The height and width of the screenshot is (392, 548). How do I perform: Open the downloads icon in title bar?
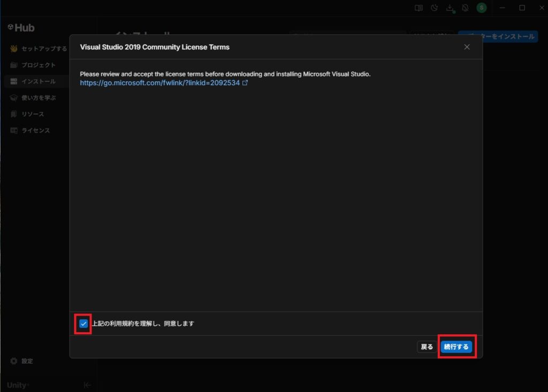coord(451,8)
